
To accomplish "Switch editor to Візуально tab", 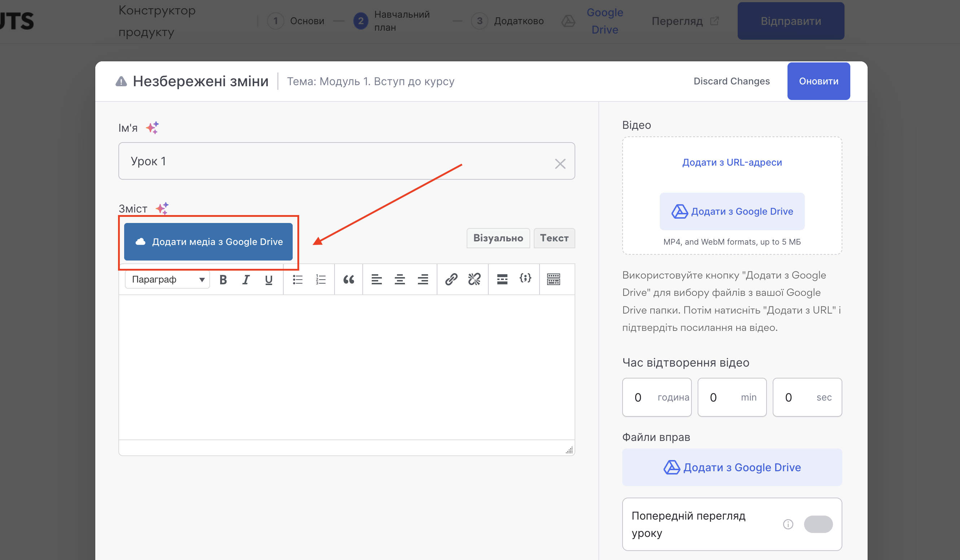I will coord(498,238).
